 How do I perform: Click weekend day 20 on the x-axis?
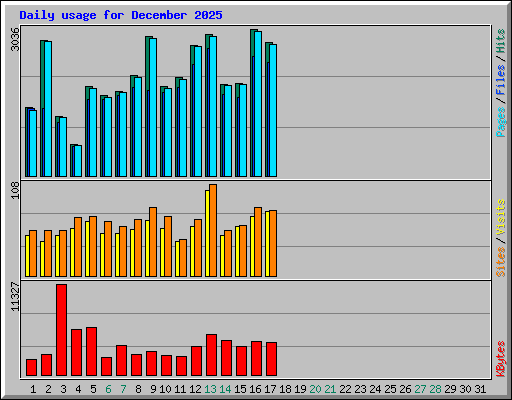click(315, 389)
